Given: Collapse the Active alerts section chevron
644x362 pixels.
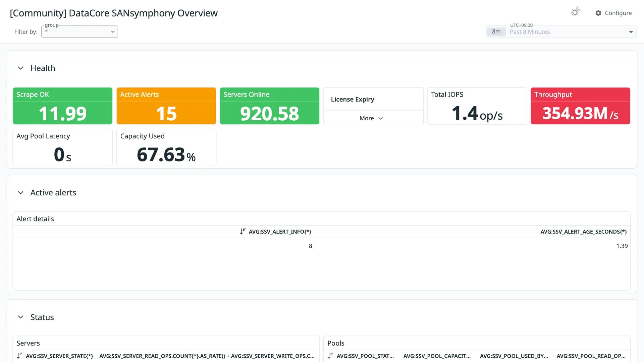Looking at the screenshot, I should (x=20, y=193).
